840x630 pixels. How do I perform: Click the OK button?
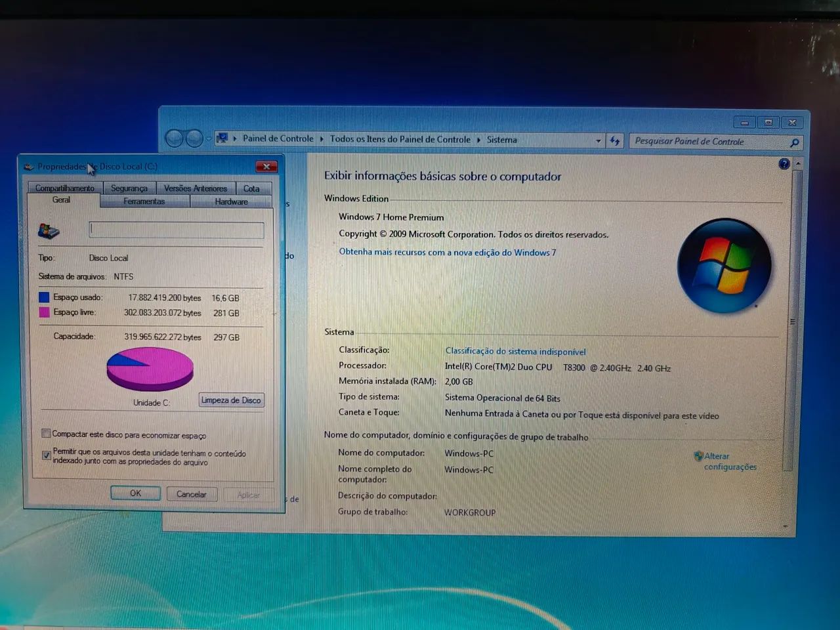point(135,493)
